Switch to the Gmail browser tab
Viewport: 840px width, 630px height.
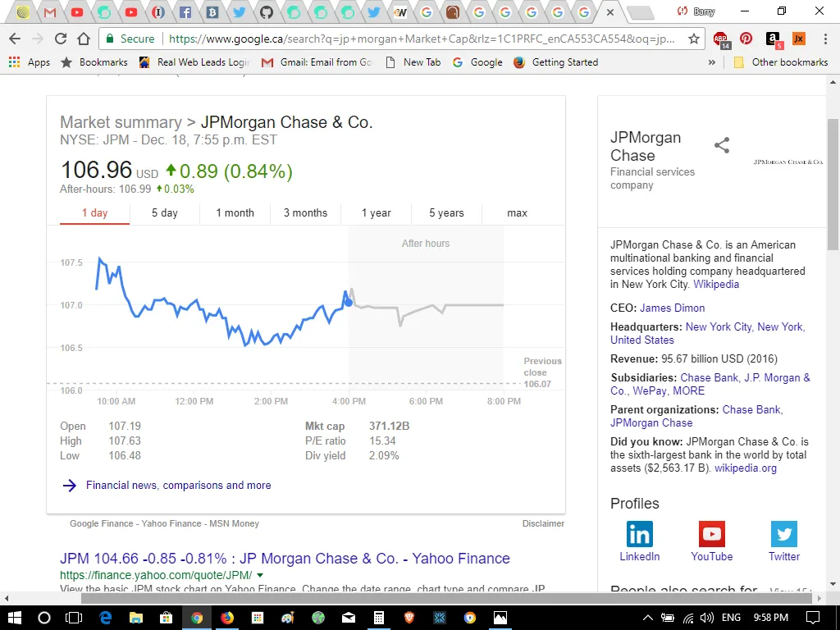click(x=50, y=11)
